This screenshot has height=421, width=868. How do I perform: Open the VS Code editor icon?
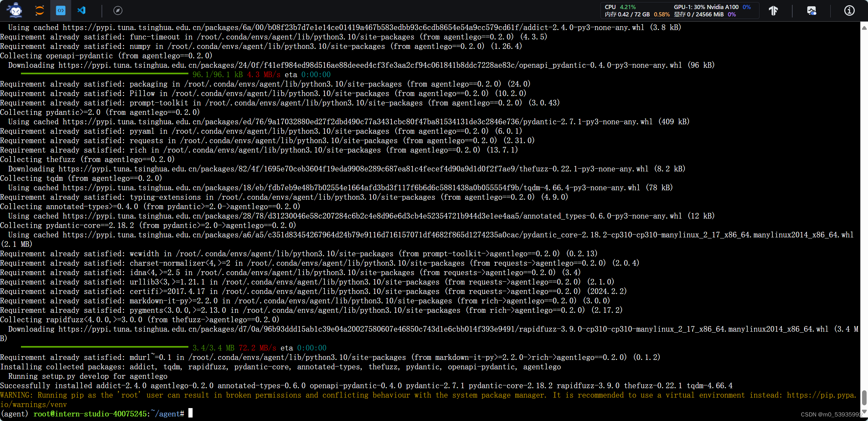tap(82, 10)
